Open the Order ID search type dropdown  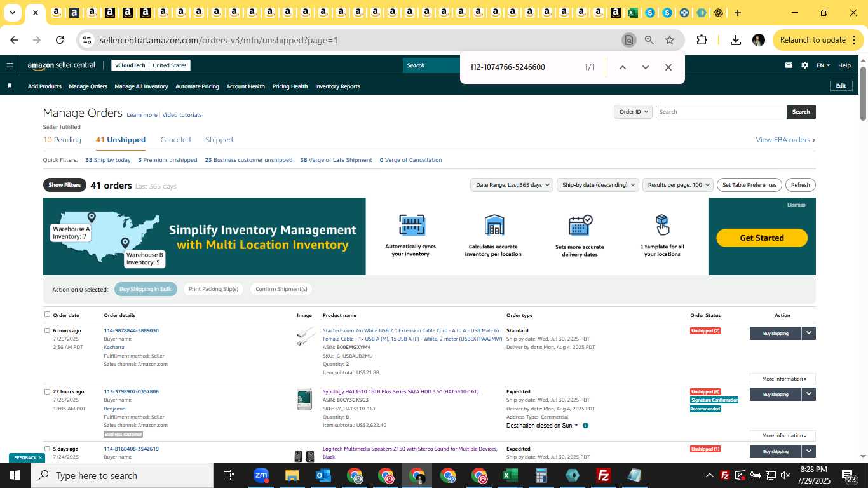coord(633,112)
